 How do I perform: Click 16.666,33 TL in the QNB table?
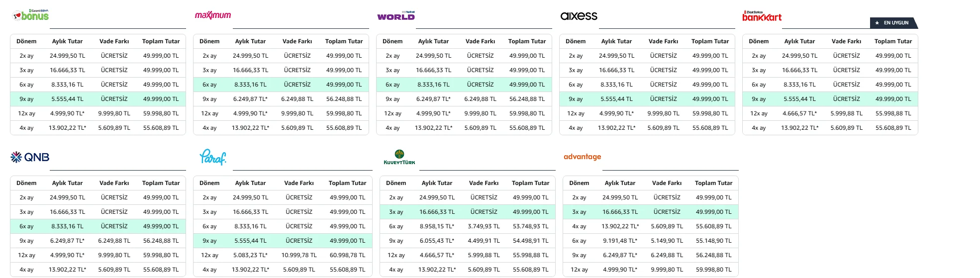coord(67,212)
